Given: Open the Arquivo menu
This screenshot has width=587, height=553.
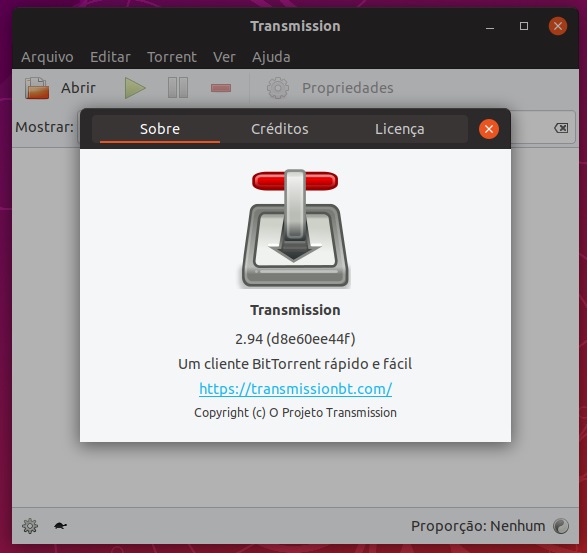Looking at the screenshot, I should [47, 57].
